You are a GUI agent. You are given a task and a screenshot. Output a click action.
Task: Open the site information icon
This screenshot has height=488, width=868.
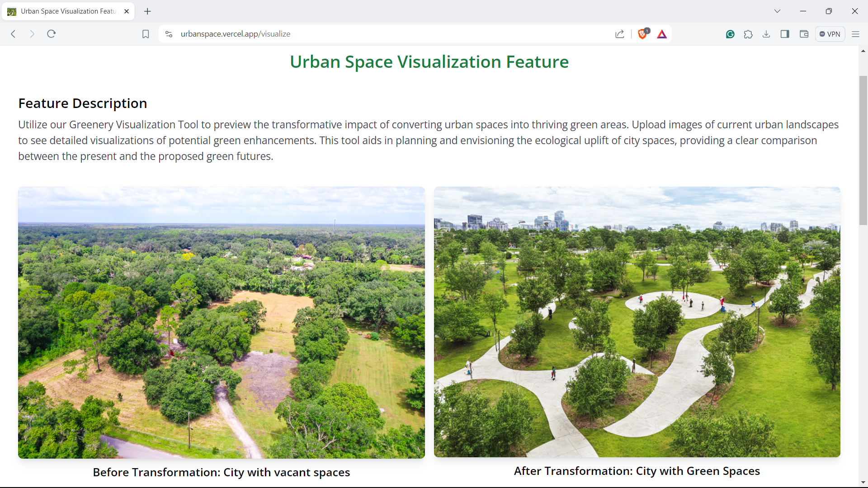point(169,34)
